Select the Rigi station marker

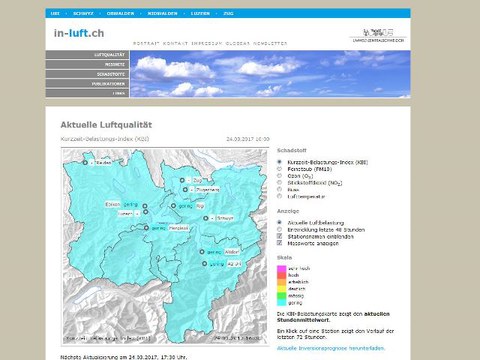click(173, 206)
